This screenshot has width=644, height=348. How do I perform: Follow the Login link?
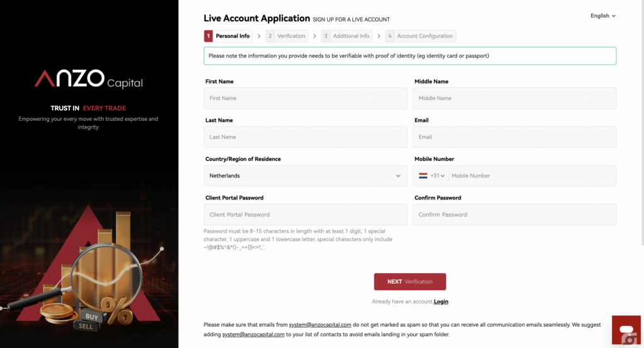pyautogui.click(x=441, y=302)
